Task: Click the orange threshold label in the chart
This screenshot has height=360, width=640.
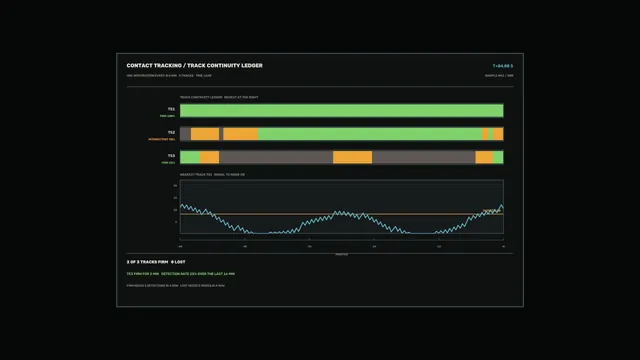Action: coord(492,211)
